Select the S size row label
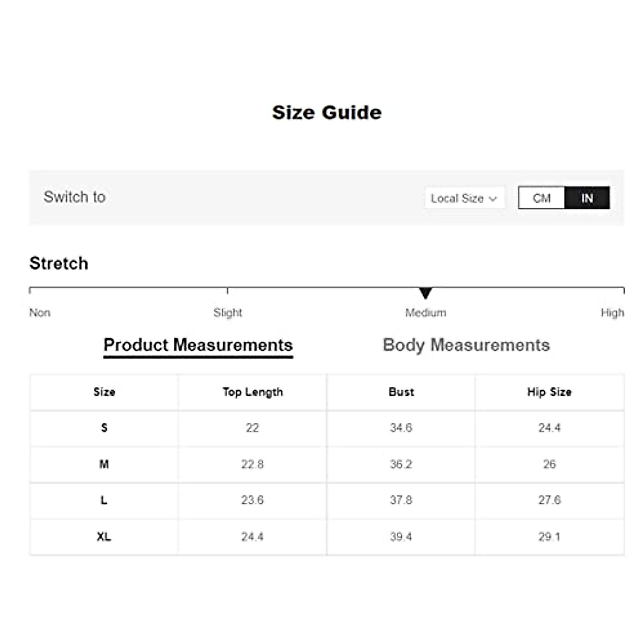Screen dimensions: 644x644 (x=104, y=428)
